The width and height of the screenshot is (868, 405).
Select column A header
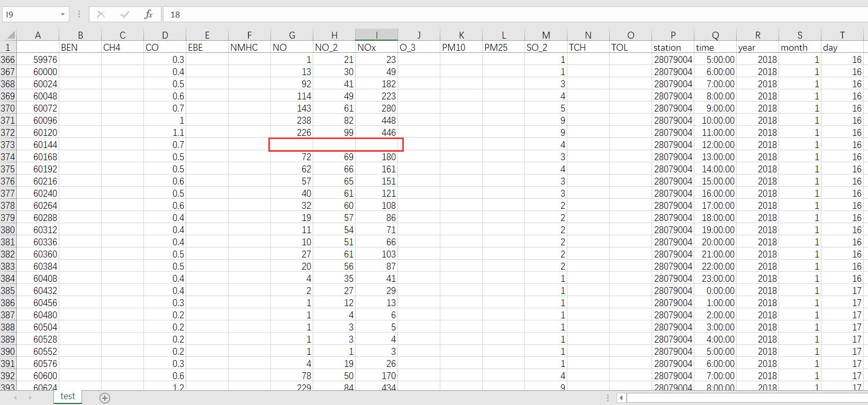point(38,35)
